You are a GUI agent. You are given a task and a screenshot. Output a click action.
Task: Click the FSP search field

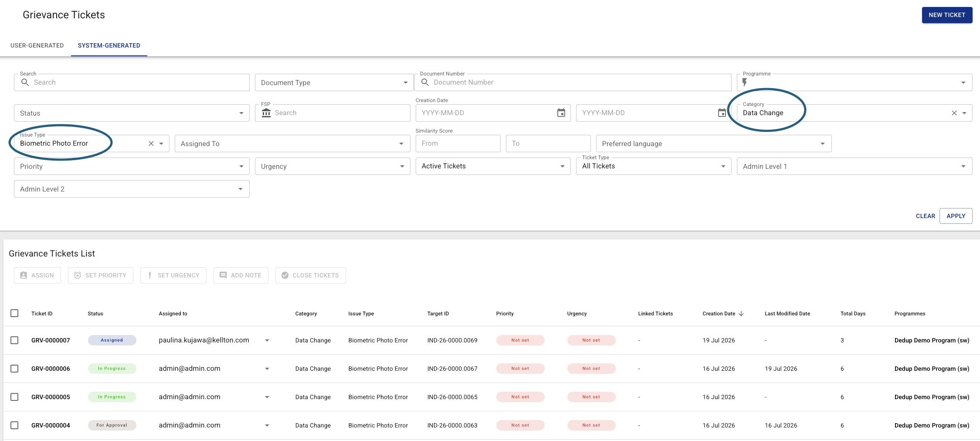(332, 113)
